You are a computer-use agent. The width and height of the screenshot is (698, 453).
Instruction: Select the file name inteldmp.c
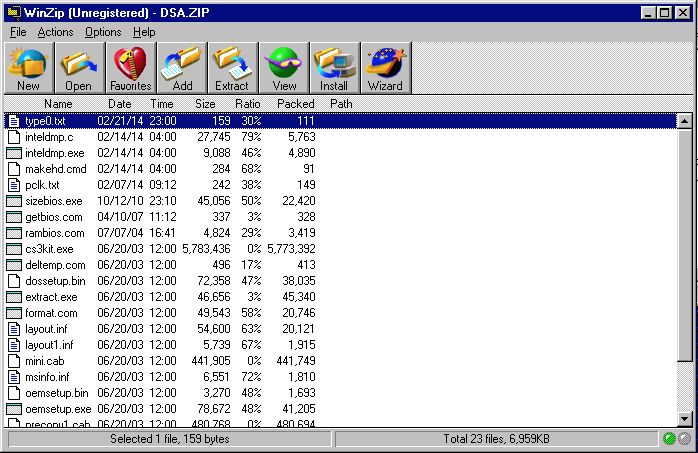[49, 137]
